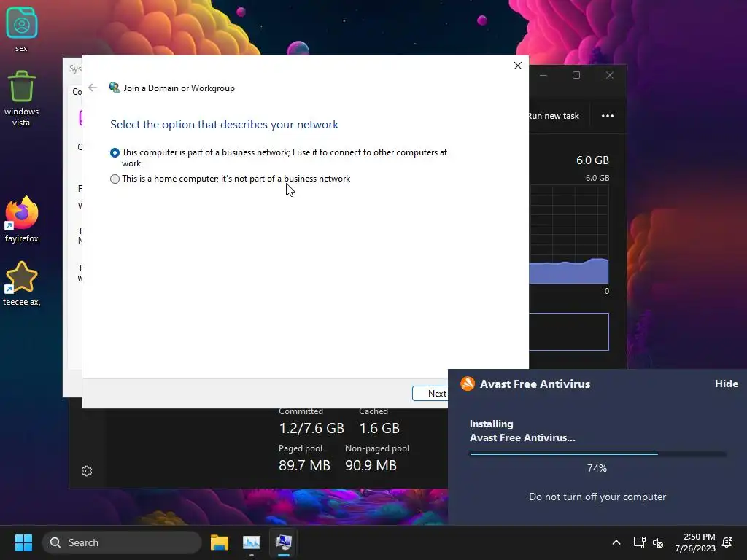747x560 pixels.
Task: Select business network radio option
Action: click(x=115, y=153)
